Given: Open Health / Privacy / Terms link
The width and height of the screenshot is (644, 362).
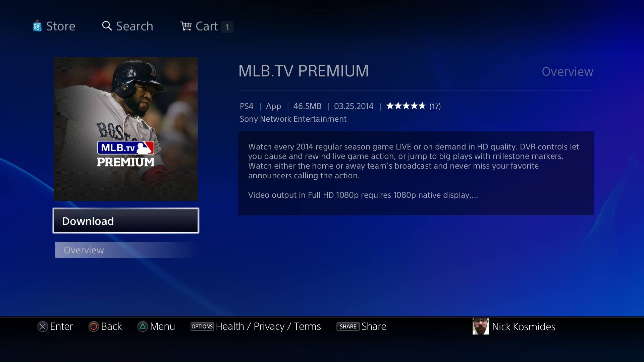Looking at the screenshot, I should click(268, 326).
